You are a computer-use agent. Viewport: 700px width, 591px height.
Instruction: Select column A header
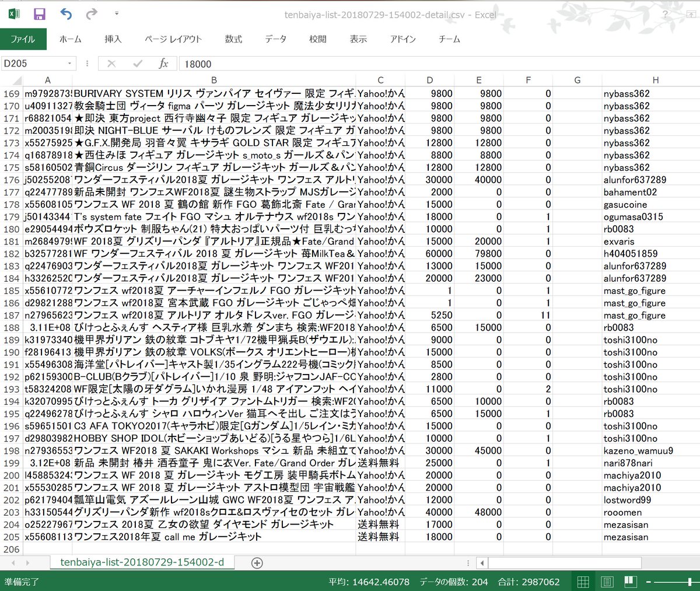click(x=48, y=80)
